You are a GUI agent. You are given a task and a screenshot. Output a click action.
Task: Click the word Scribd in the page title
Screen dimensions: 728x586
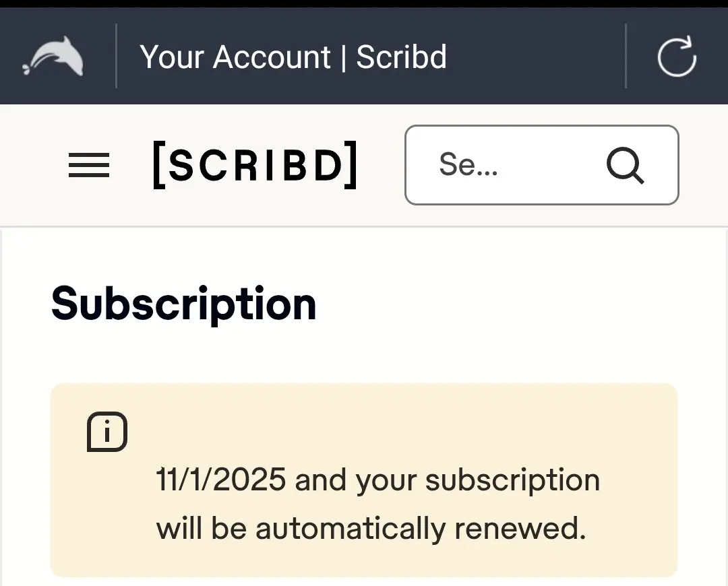pyautogui.click(x=401, y=57)
